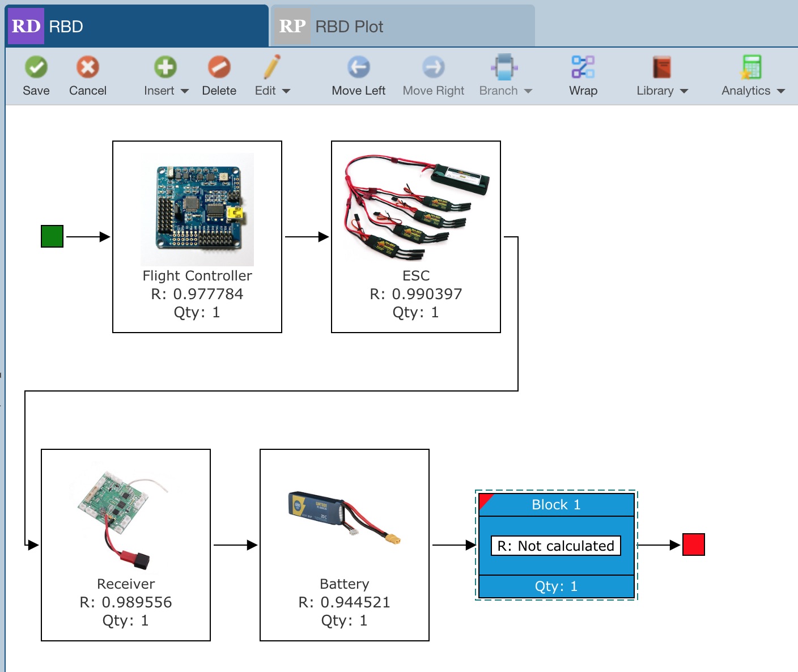Open the Edit dropdown arrow

pos(286,91)
